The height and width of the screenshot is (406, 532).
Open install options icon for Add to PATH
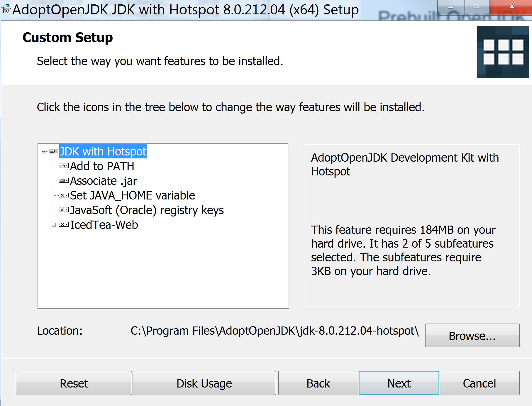(64, 166)
